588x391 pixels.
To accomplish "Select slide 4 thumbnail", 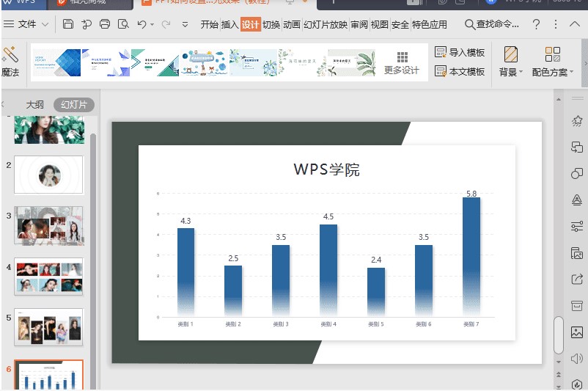I will tap(48, 277).
